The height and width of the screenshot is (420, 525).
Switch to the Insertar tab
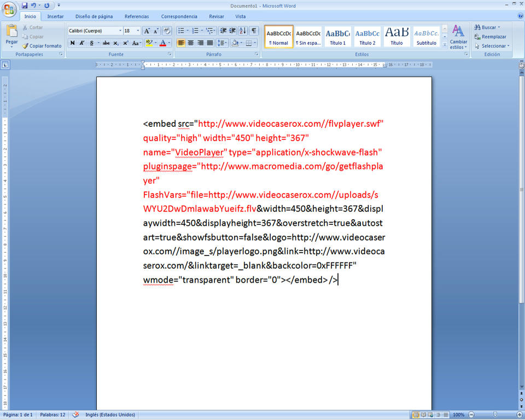pyautogui.click(x=55, y=16)
